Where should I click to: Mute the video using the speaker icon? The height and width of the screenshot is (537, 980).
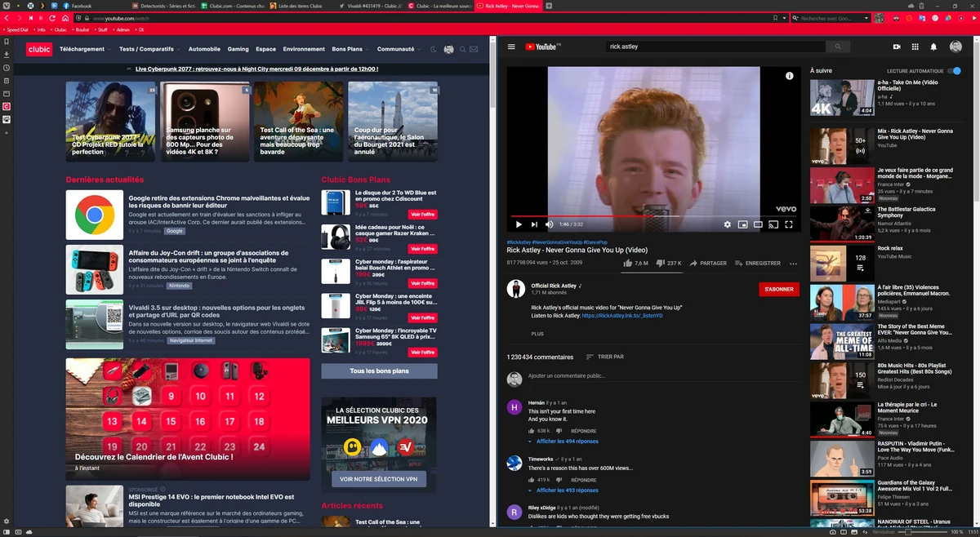550,224
